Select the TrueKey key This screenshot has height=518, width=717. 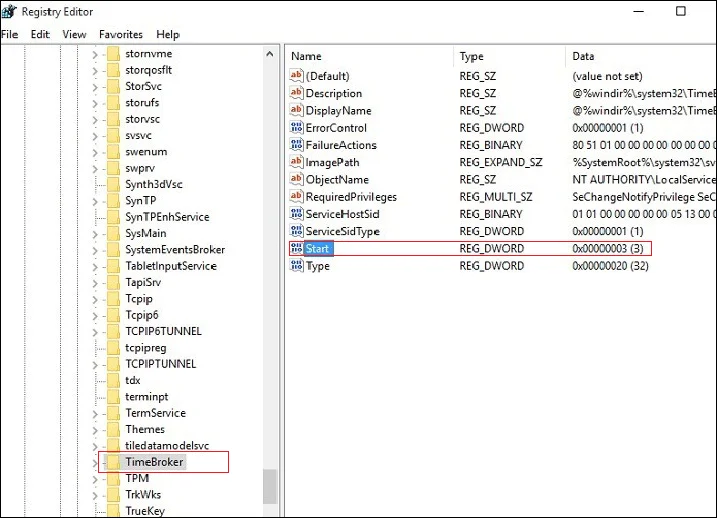click(x=145, y=511)
